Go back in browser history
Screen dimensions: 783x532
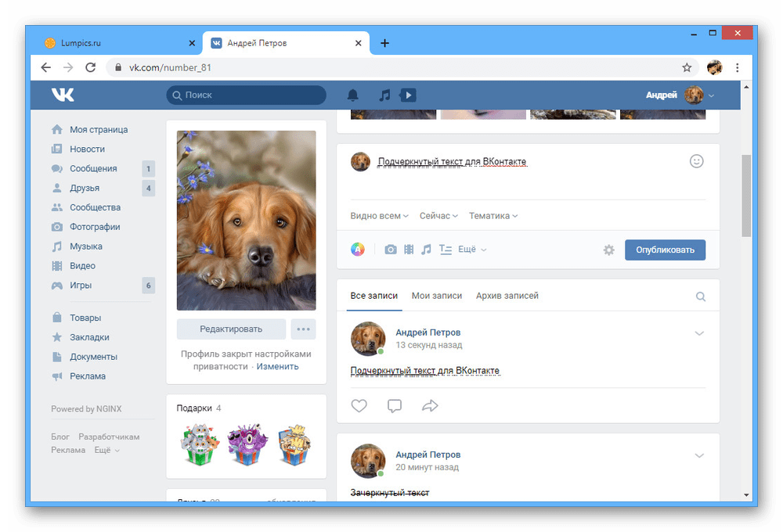coord(46,67)
